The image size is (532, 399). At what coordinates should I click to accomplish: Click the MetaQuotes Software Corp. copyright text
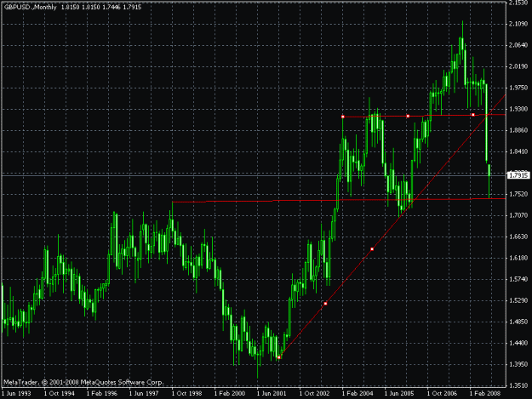83,382
